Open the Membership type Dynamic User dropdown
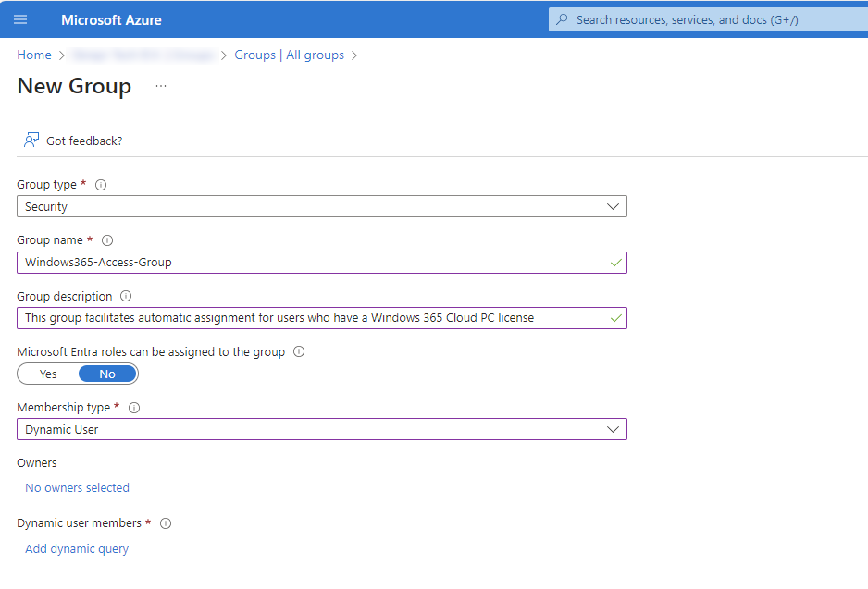The height and width of the screenshot is (589, 868). 321,430
